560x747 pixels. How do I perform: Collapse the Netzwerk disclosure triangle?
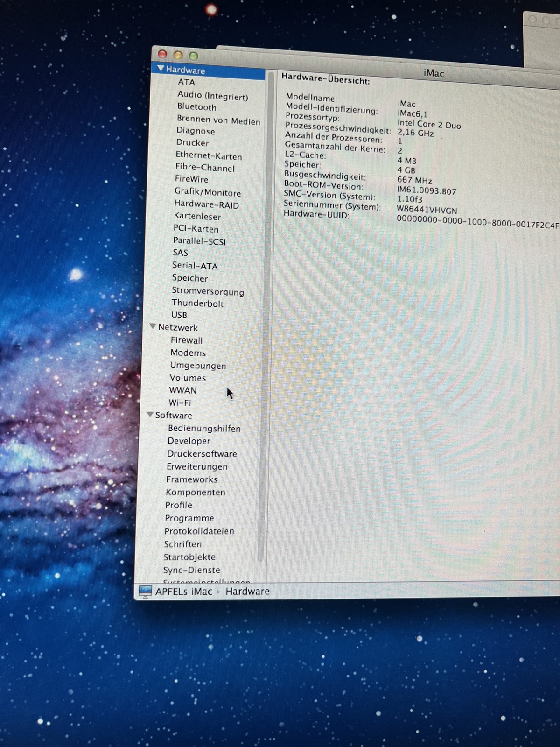[153, 326]
